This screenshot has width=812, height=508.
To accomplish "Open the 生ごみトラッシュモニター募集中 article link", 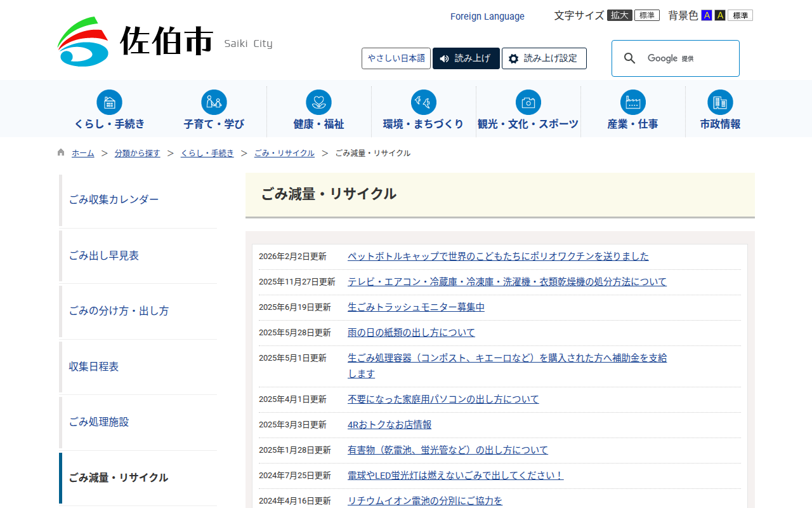I will [416, 307].
